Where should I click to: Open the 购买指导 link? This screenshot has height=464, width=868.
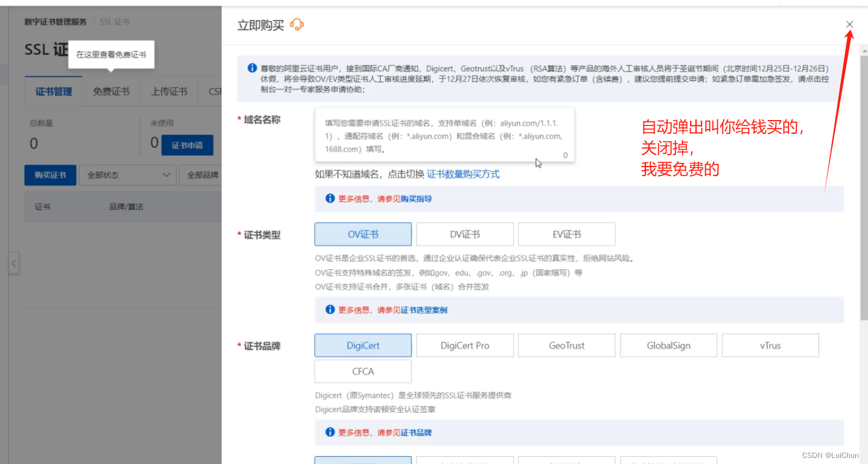(416, 199)
